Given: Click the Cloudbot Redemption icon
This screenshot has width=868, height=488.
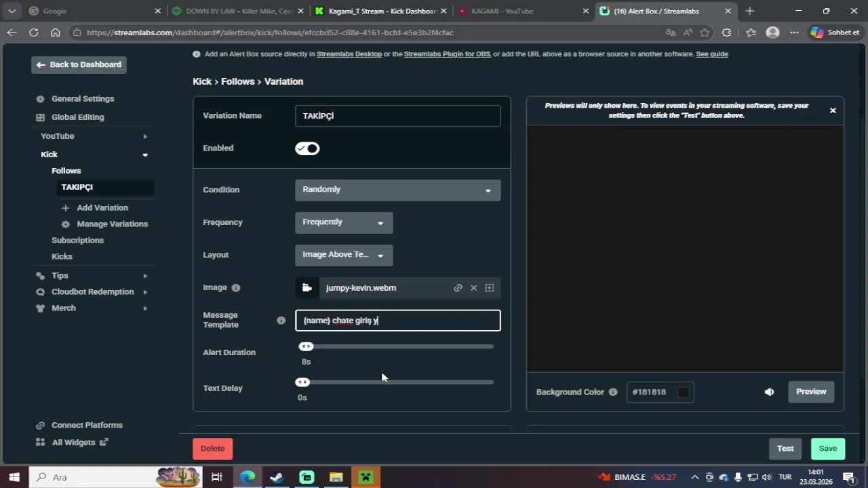Looking at the screenshot, I should pyautogui.click(x=40, y=292).
